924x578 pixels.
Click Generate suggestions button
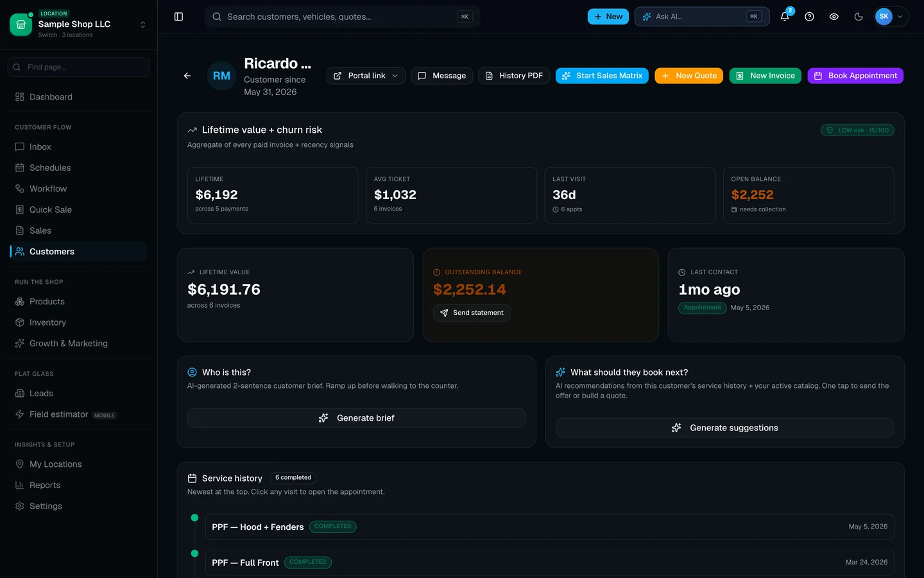(x=725, y=428)
